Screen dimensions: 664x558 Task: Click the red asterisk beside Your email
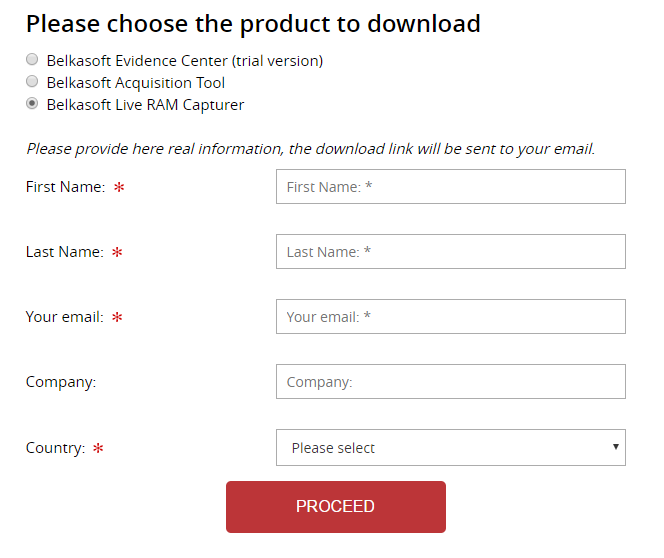pyautogui.click(x=117, y=317)
